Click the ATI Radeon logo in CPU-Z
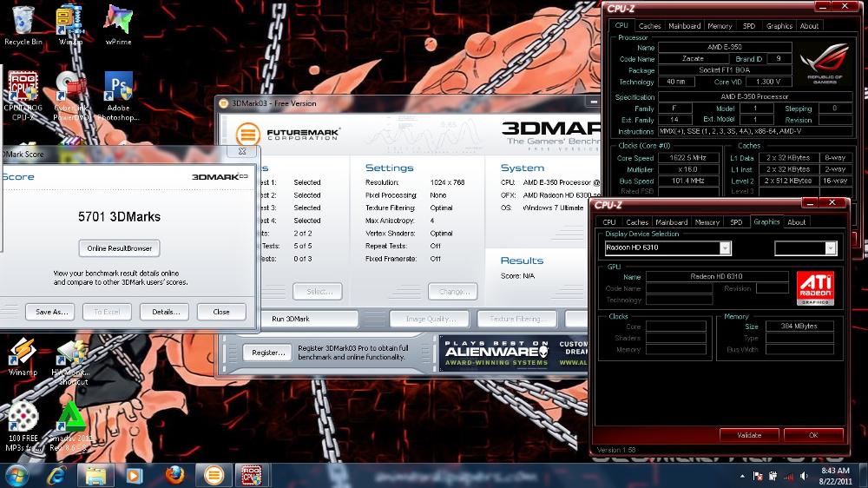This screenshot has width=868, height=488. [815, 288]
